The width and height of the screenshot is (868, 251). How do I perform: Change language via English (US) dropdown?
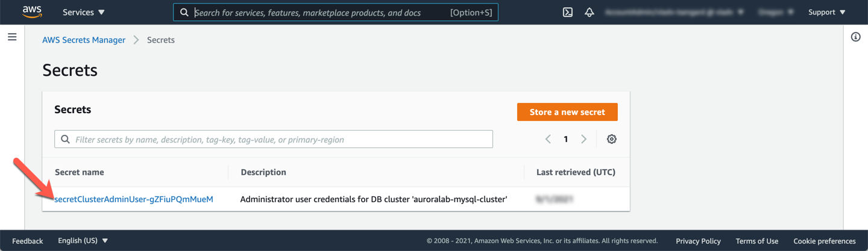(x=83, y=241)
